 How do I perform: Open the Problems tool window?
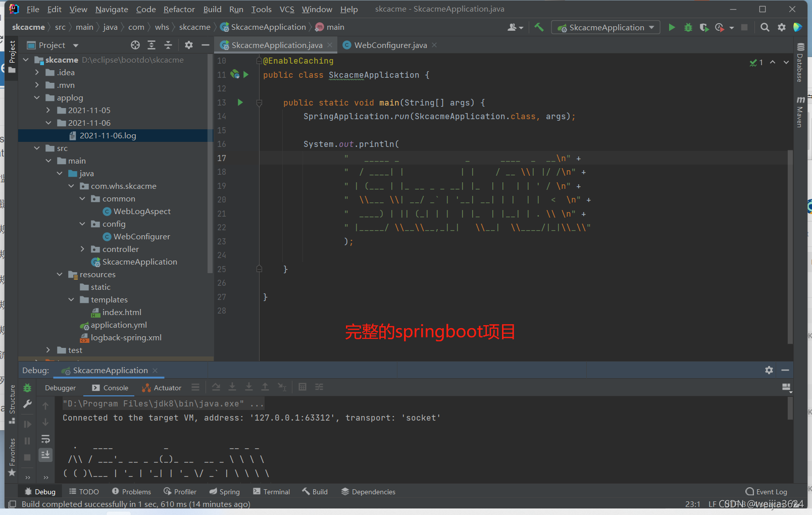click(x=131, y=492)
